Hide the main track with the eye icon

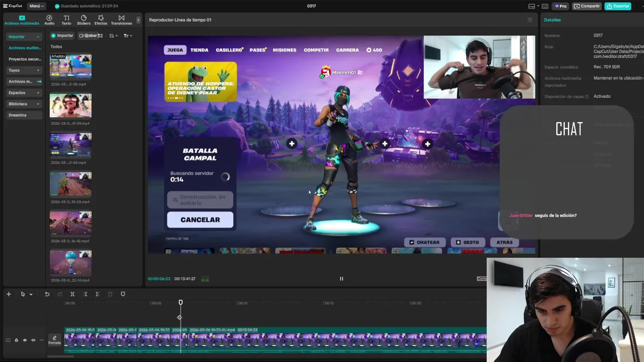25,340
